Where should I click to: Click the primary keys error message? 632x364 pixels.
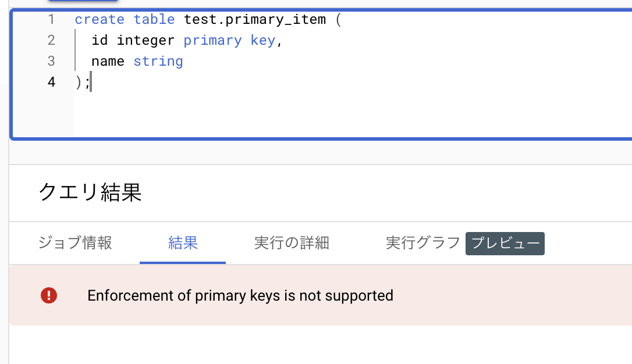coord(240,295)
